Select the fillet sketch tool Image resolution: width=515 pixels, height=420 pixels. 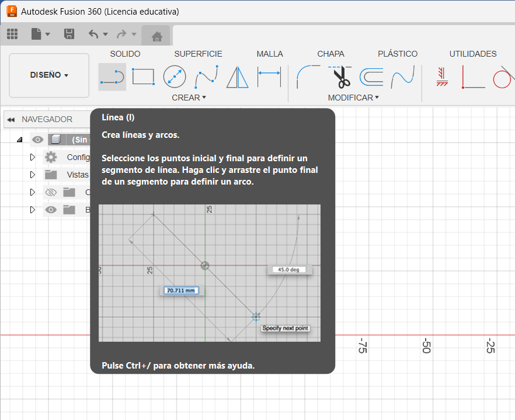point(308,77)
